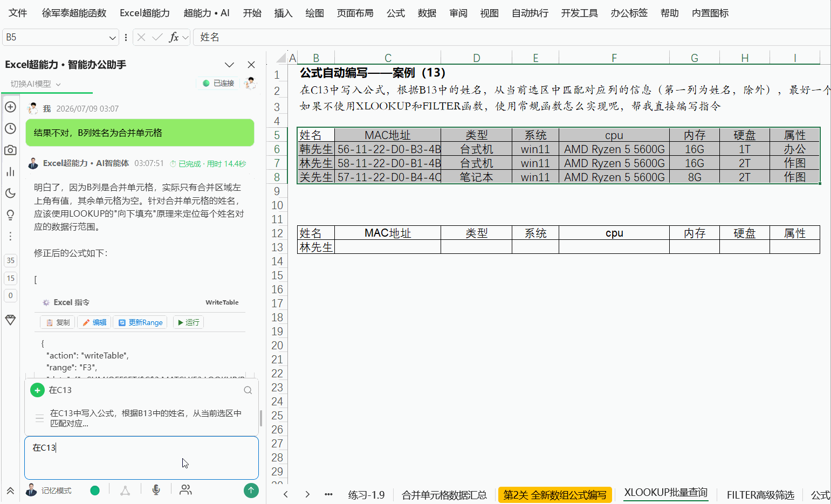The width and height of the screenshot is (831, 504).
Task: Open the sheet list three-dot button
Action: click(328, 494)
